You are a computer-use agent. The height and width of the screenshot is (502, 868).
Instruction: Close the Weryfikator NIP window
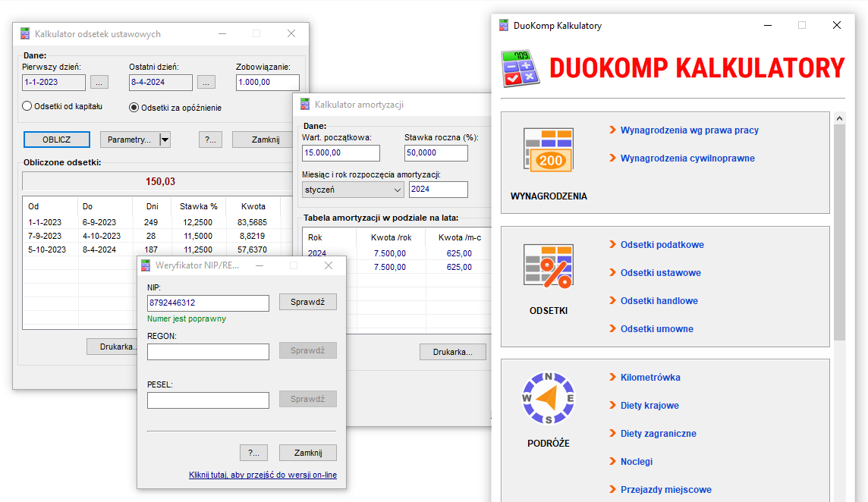[329, 265]
